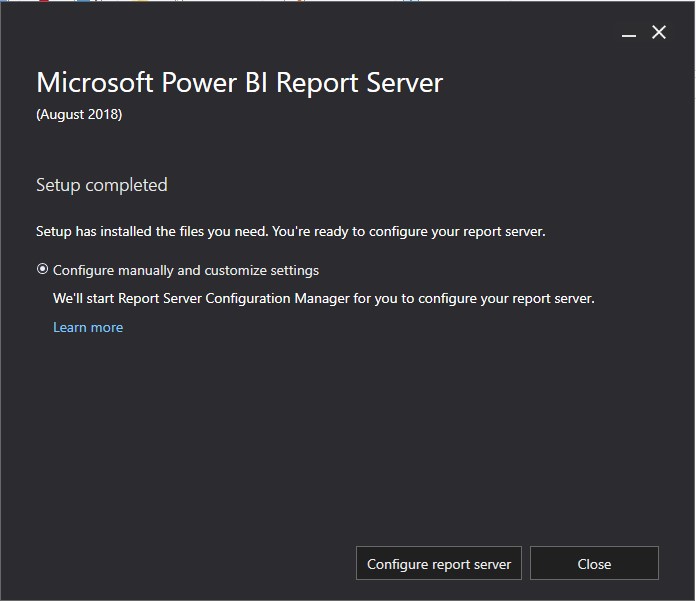Click the Configure report server button

coord(438,564)
